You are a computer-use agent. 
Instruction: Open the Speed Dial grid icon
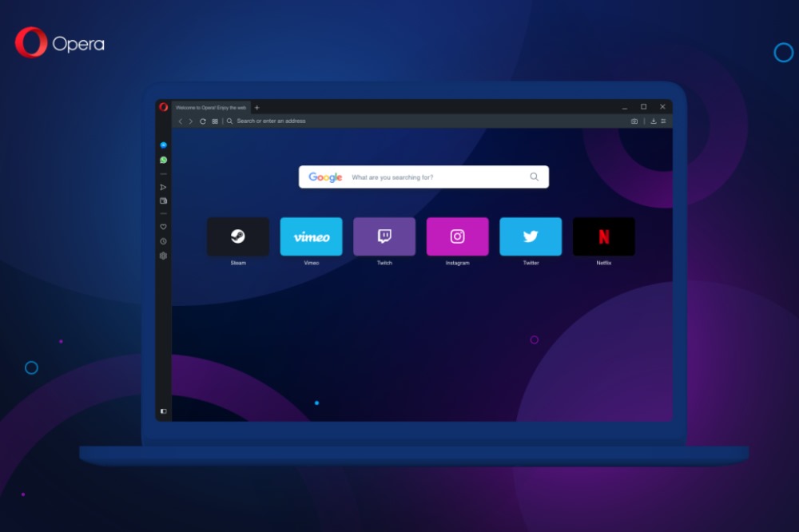click(215, 121)
